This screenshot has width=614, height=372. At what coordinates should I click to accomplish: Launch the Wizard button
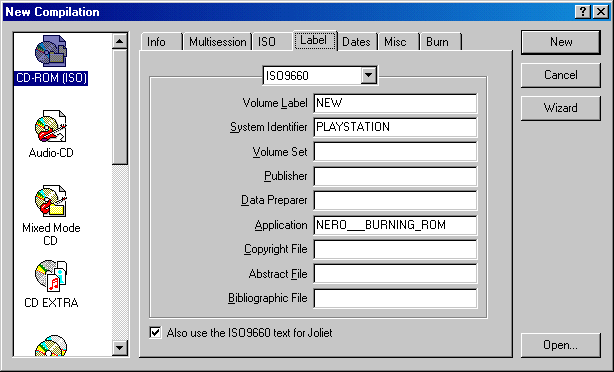coord(561,108)
